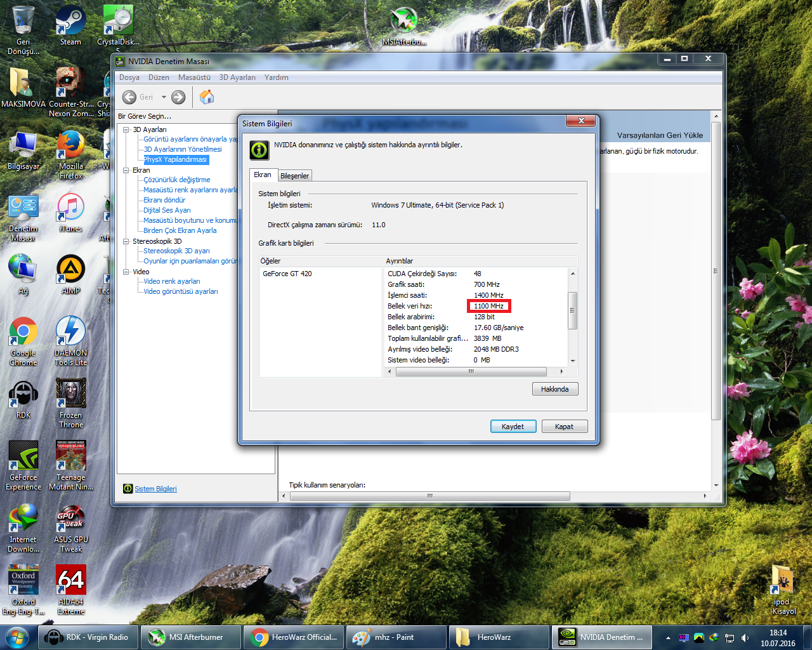Screen dimensions: 812x650
Task: Click the Bilgisayar desktop icon
Action: coord(23,150)
